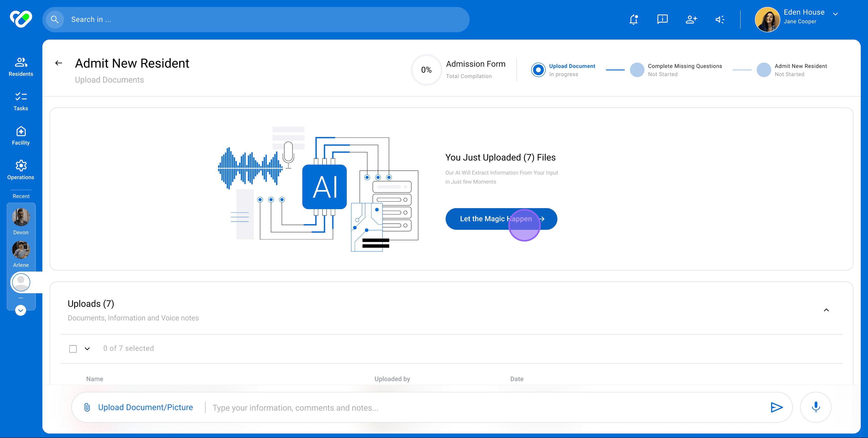Select recent resident Arlene

[x=21, y=254]
